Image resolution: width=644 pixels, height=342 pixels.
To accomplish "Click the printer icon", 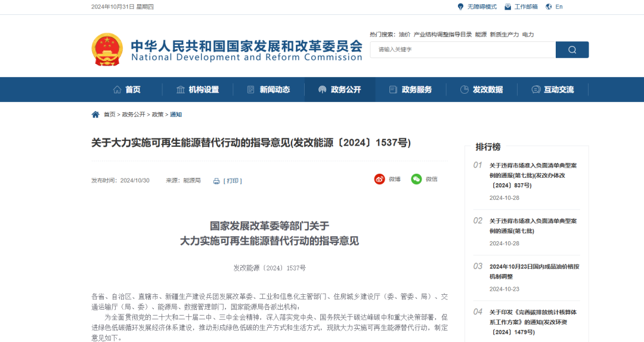I will coord(216,181).
